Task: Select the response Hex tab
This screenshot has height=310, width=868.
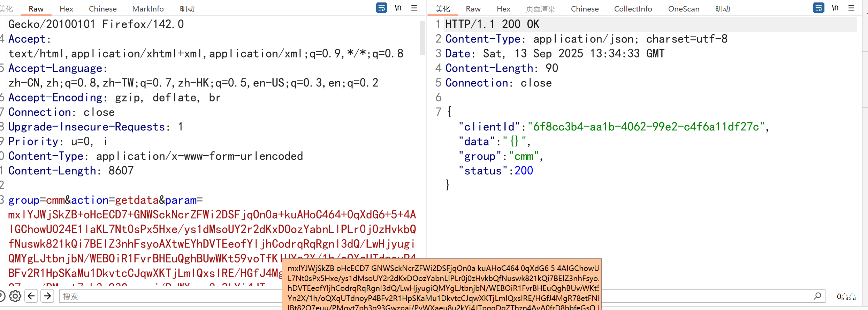Action: click(x=503, y=9)
